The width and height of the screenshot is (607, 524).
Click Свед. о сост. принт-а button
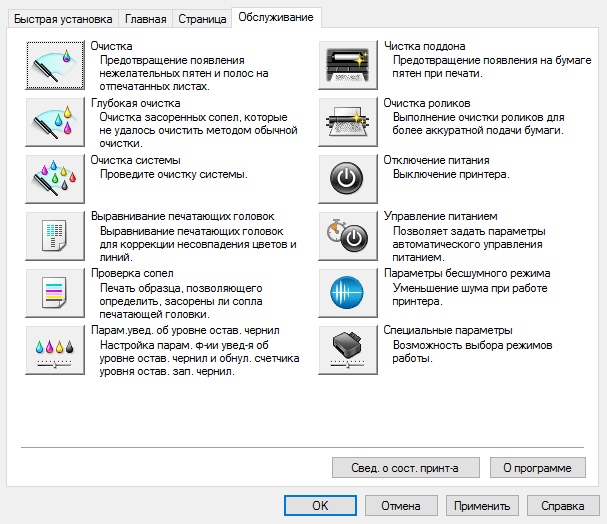click(x=406, y=467)
